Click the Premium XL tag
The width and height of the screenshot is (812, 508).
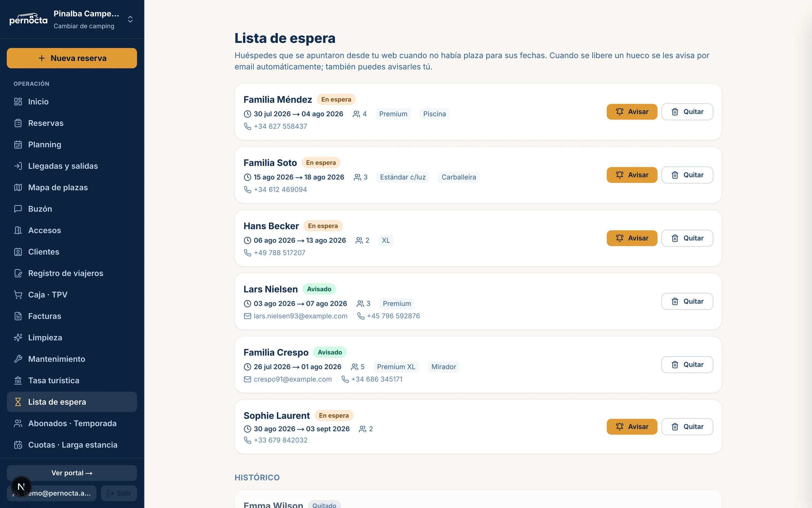[396, 367]
